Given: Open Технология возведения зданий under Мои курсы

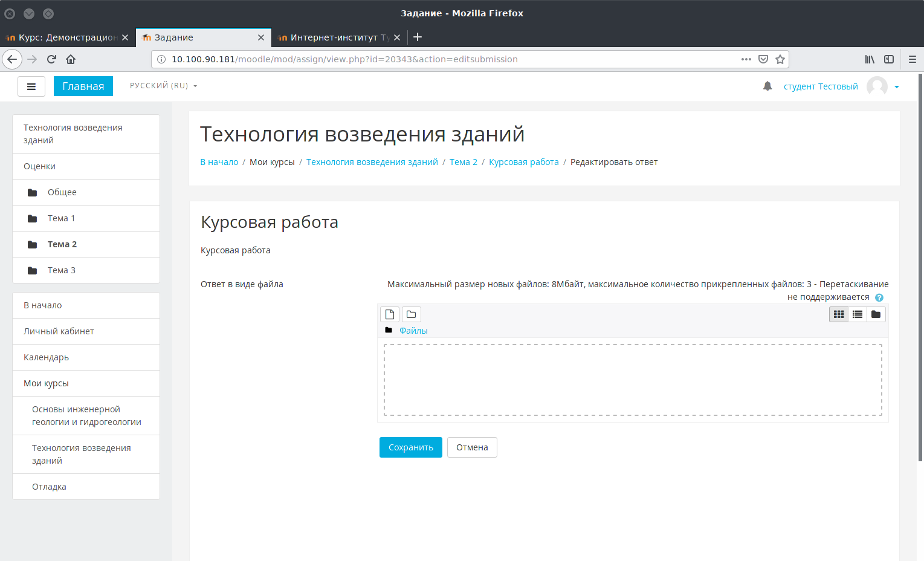Looking at the screenshot, I should 86,455.
